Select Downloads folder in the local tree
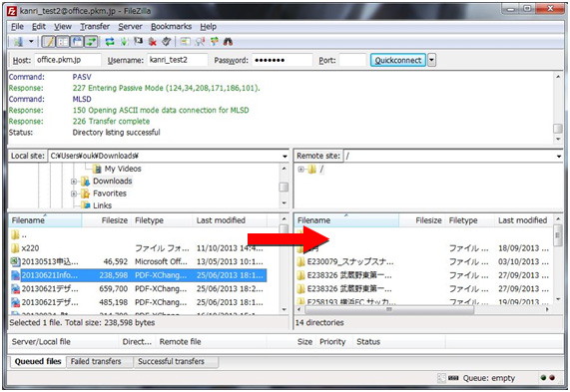 click(113, 181)
